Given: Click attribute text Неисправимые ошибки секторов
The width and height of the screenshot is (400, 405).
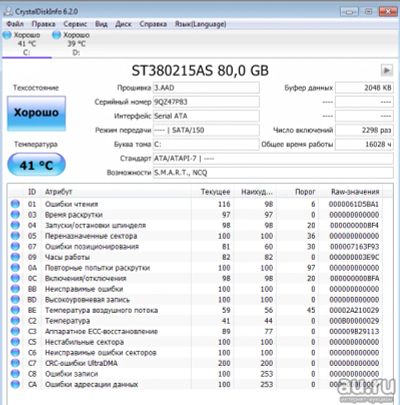Looking at the screenshot, I should click(100, 353).
